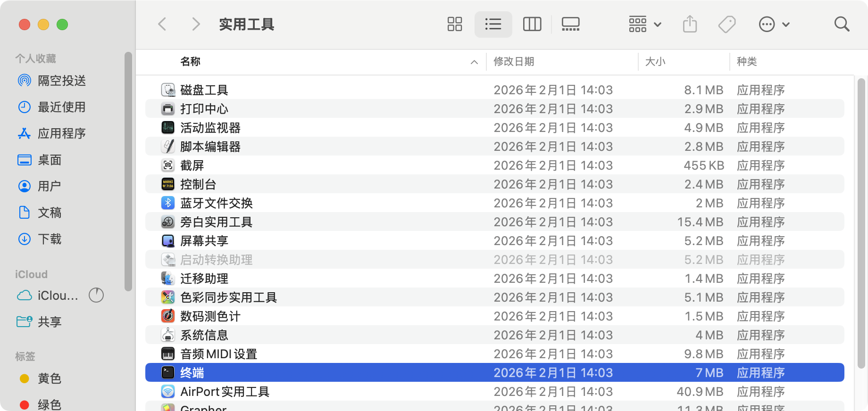This screenshot has width=868, height=411.
Task: Click the 旁白实用工具 app icon
Action: coord(168,222)
